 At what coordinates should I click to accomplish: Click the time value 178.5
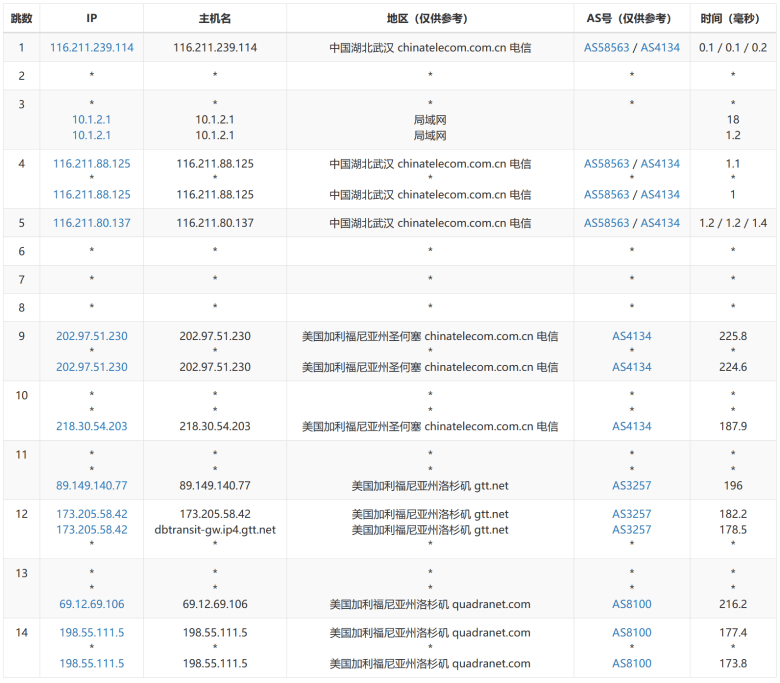click(733, 530)
